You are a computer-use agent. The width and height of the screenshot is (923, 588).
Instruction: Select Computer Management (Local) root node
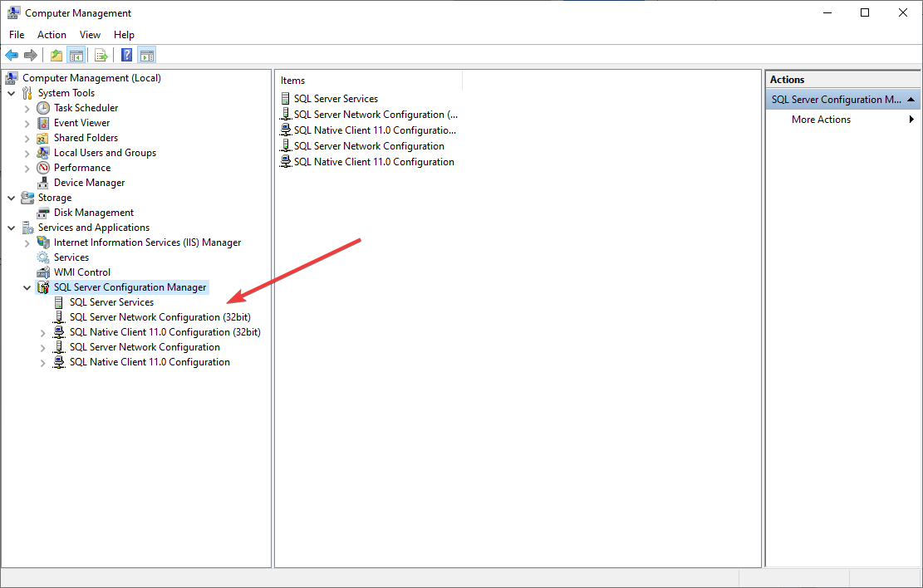coord(91,78)
